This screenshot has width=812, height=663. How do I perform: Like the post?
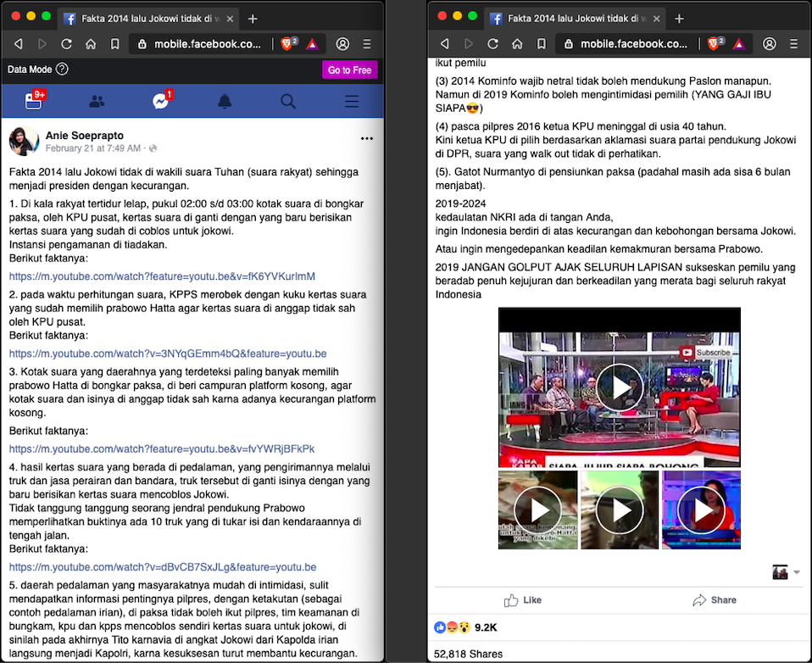click(x=522, y=600)
